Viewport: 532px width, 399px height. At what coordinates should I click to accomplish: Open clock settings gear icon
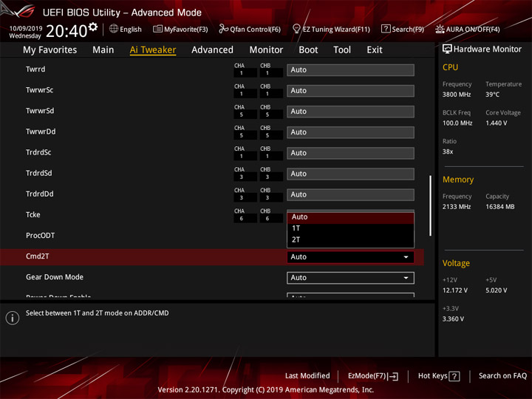click(93, 27)
